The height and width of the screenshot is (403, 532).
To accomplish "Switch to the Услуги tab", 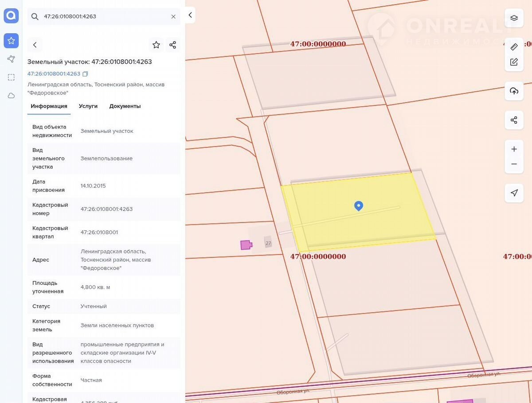I will [88, 106].
